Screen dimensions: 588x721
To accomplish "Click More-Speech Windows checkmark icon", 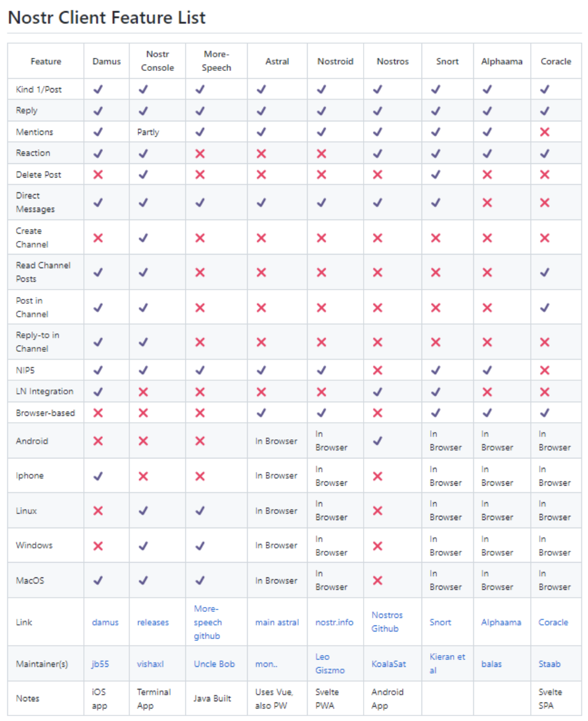I will click(x=200, y=545).
